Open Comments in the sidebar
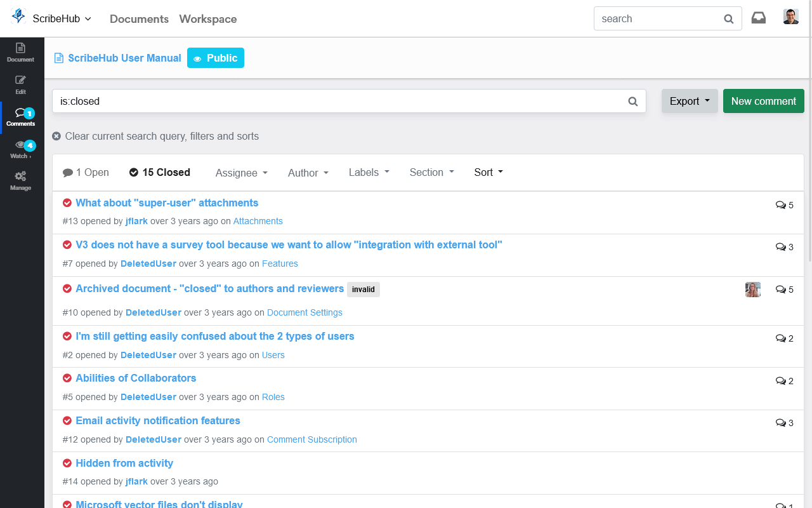 21,117
